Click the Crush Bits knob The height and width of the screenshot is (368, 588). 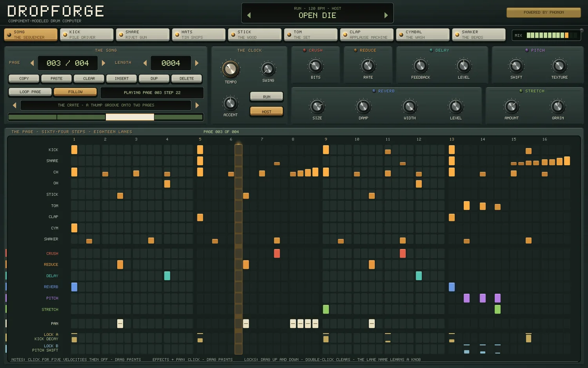coord(316,66)
